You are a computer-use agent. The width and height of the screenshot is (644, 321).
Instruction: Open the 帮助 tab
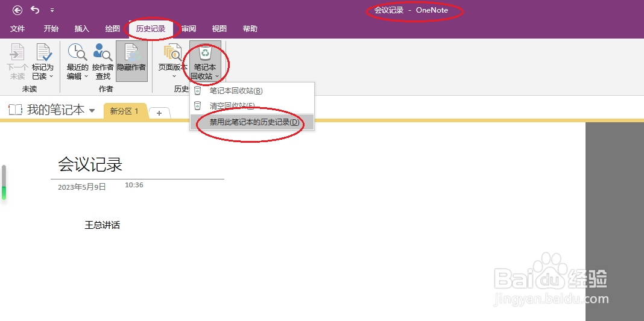(x=250, y=29)
